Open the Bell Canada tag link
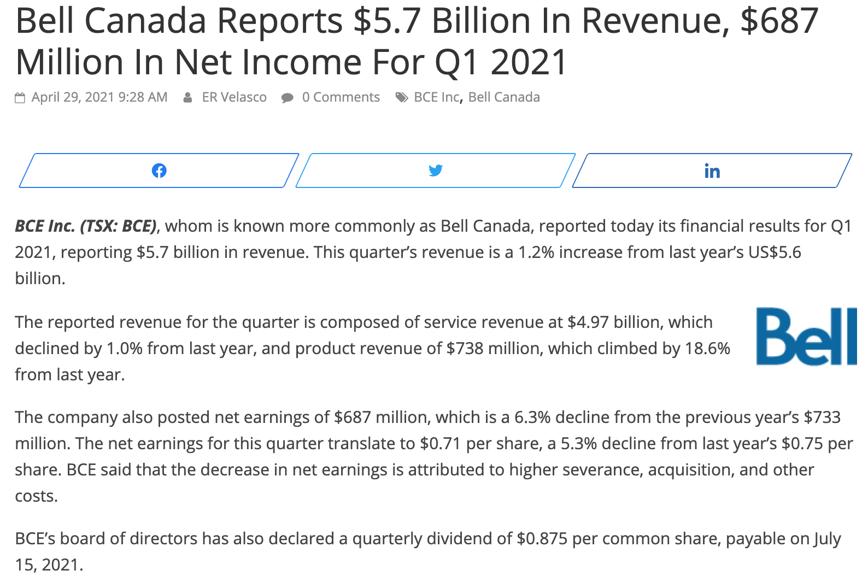Screen dimensions: 868x588 point(504,97)
